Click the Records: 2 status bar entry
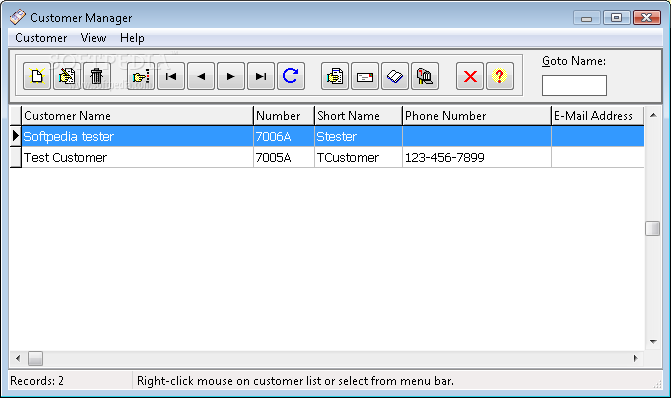Viewport: 671px width, 398px height. 37,381
